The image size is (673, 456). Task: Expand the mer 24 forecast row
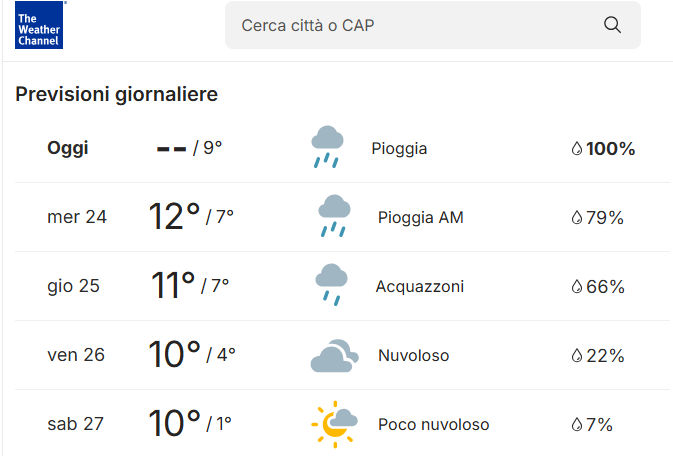pos(77,217)
